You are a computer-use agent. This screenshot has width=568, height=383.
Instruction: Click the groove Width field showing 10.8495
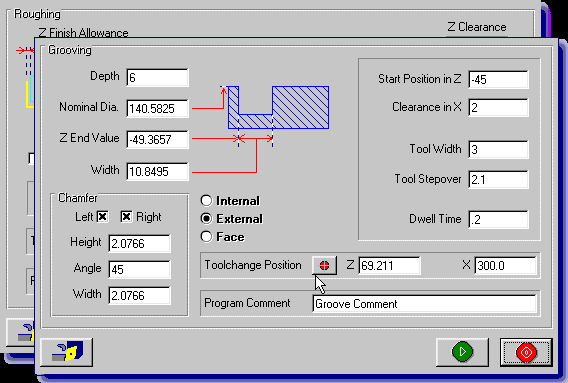tap(158, 171)
